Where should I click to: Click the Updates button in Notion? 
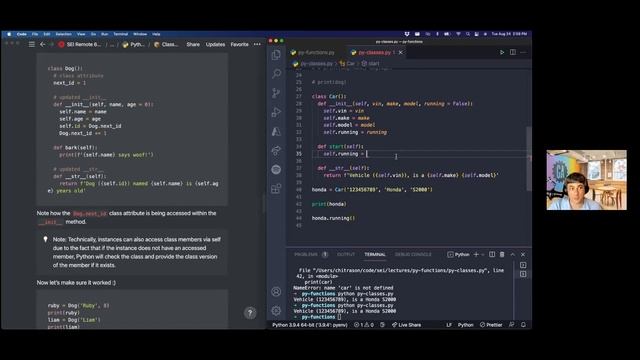215,44
